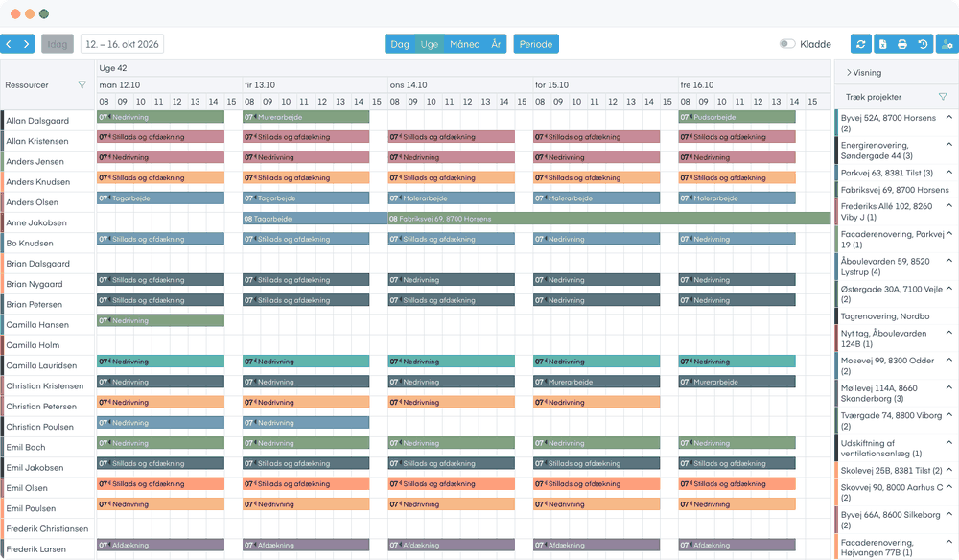Viewport: 959px width, 560px height.
Task: Switch to the Måned view
Action: 465,44
